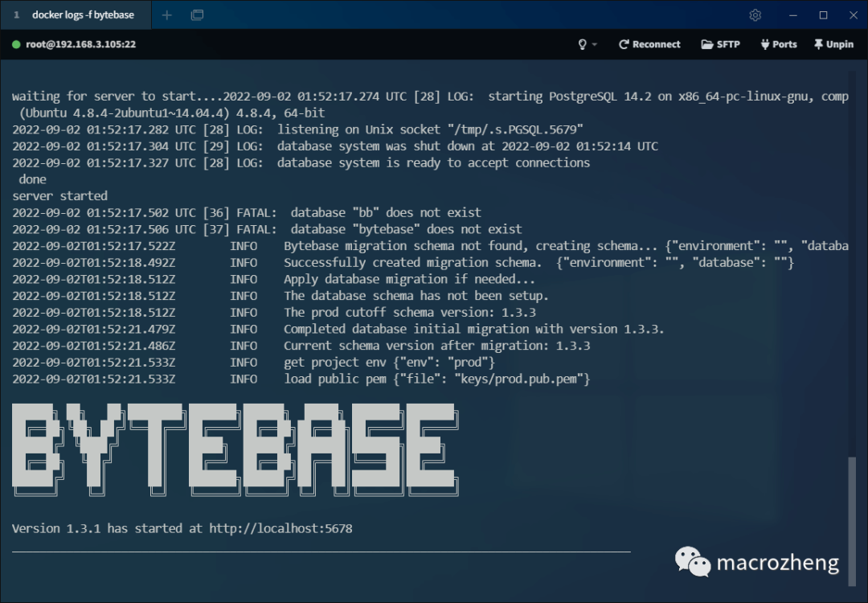
Task: Click the 'waiting for server to start' line
Action: coord(430,96)
